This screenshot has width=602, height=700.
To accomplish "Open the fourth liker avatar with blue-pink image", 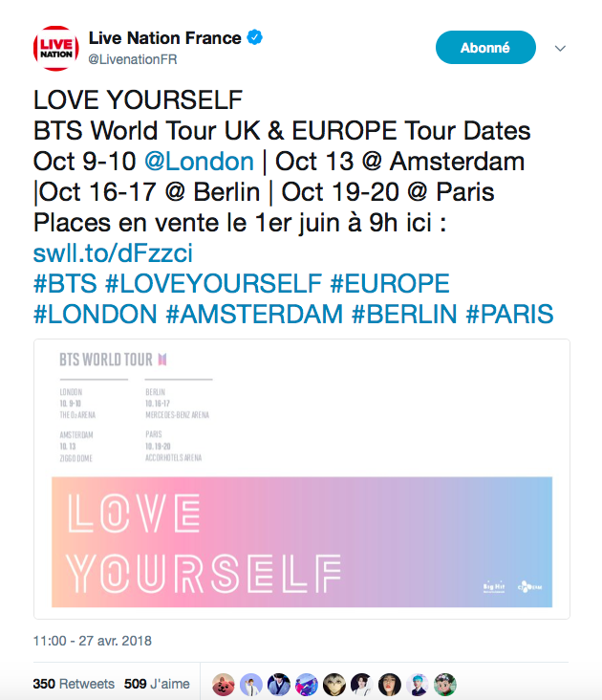I will 306,684.
